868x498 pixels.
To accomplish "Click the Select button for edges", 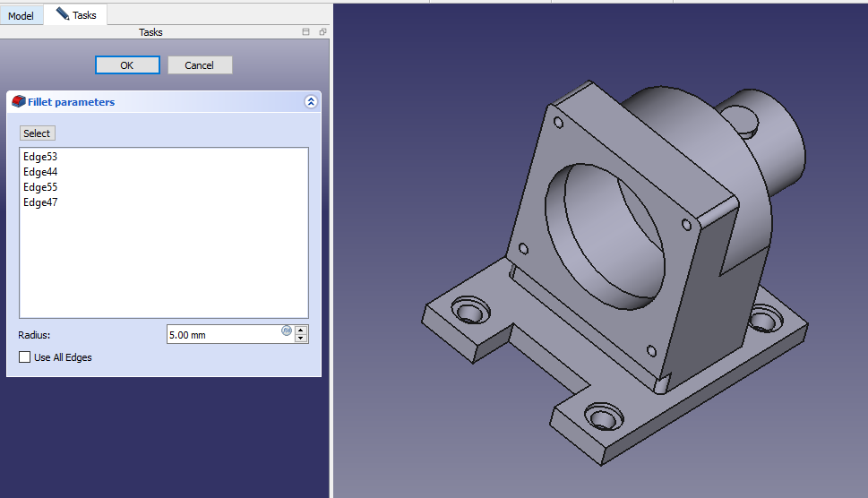I will click(37, 133).
